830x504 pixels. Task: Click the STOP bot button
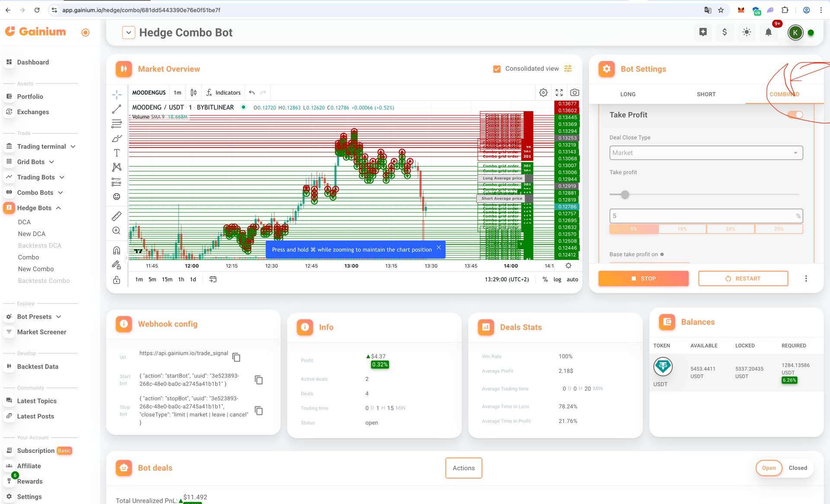click(x=643, y=278)
